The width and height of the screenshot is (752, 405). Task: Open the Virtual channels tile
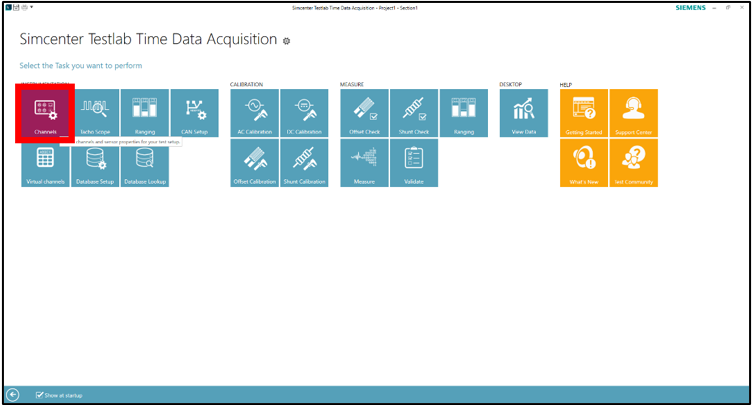click(45, 163)
